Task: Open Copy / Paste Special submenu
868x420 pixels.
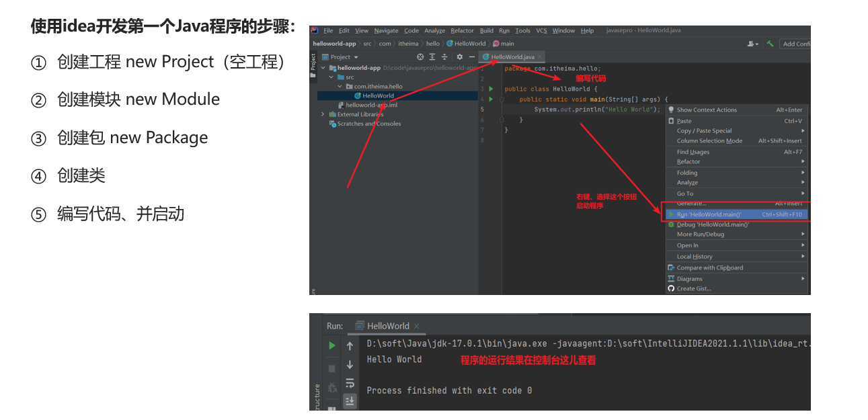Action: (736, 131)
